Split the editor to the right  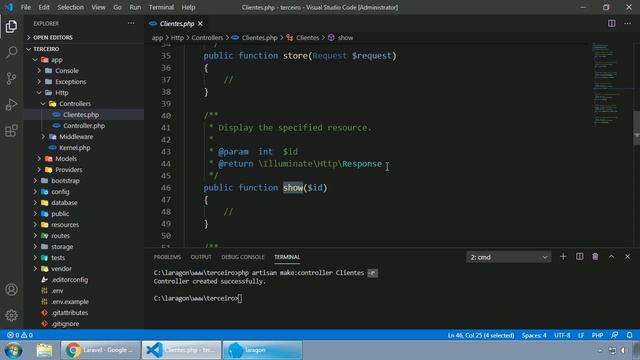click(611, 23)
